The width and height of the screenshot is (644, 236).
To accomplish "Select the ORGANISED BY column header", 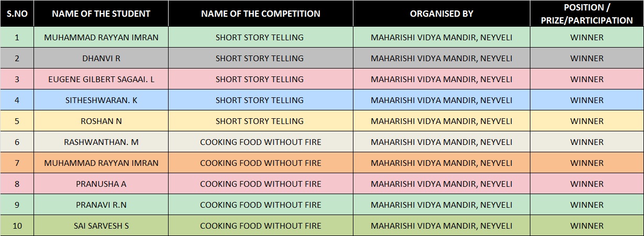I will click(441, 14).
